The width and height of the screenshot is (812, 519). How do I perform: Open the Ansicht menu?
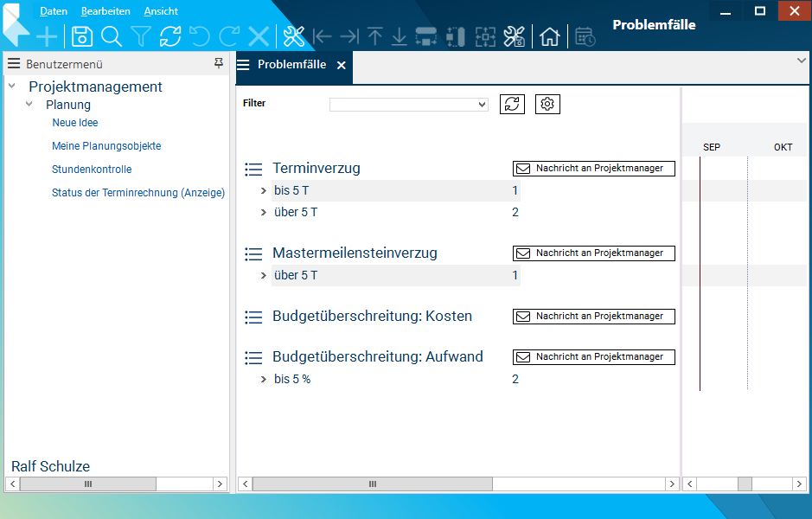161,11
